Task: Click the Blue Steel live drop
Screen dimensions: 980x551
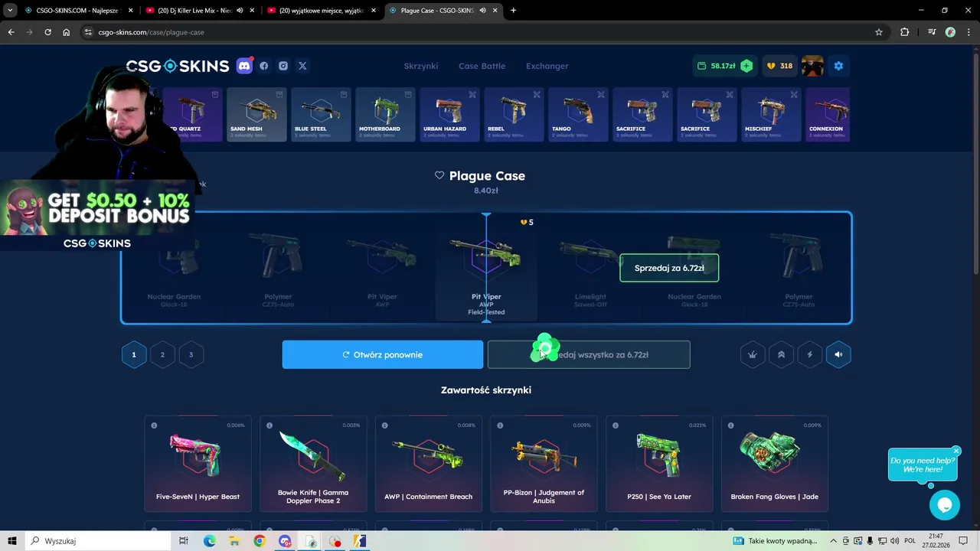Action: coord(321,115)
